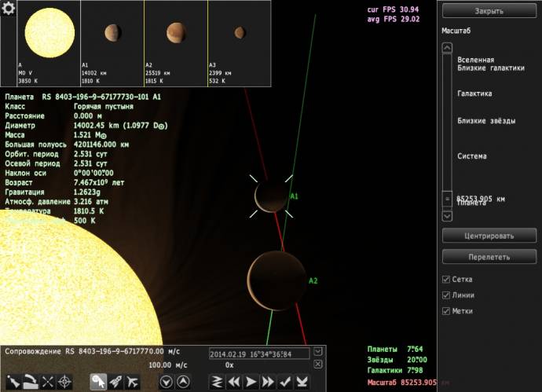Select planet A2 thumbnail
The height and width of the screenshot is (392, 542).
[176, 43]
